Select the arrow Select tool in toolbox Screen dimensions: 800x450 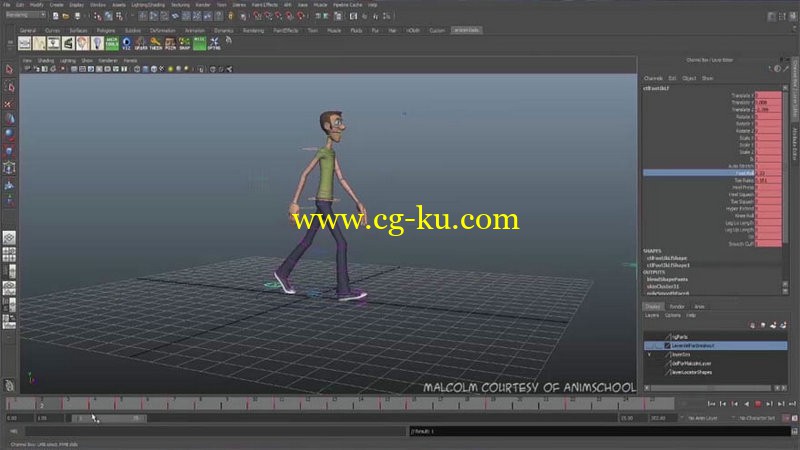(x=9, y=69)
